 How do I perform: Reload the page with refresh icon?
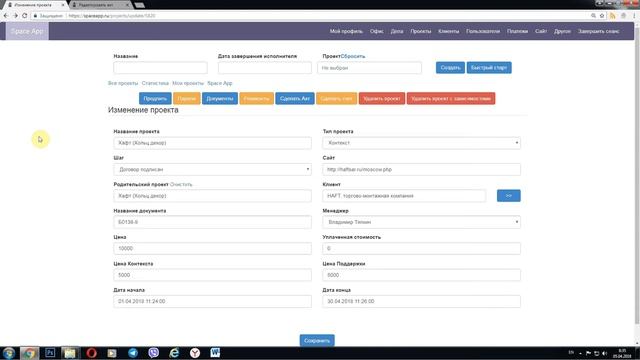(x=24, y=16)
